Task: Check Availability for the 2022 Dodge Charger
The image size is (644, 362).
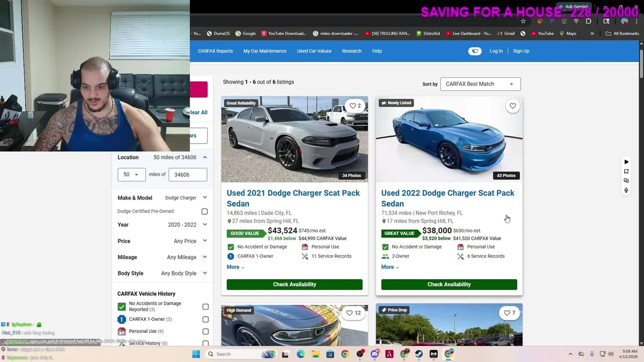Action: click(449, 285)
